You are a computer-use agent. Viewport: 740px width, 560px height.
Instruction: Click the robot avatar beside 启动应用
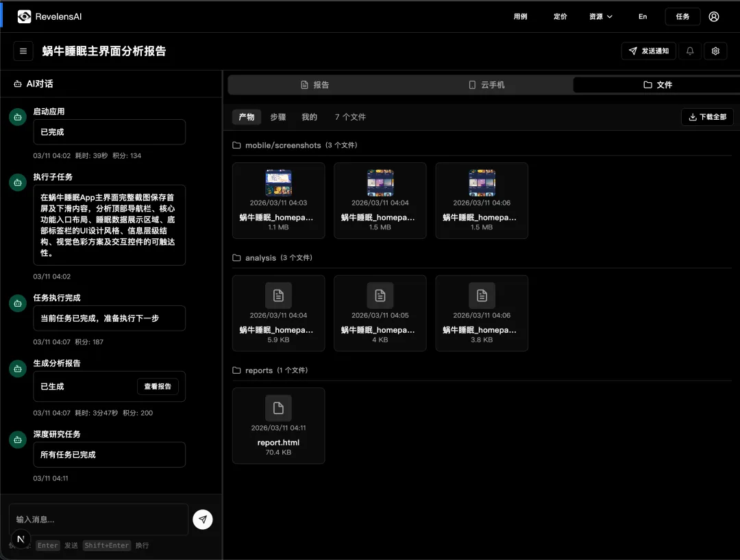(x=18, y=117)
